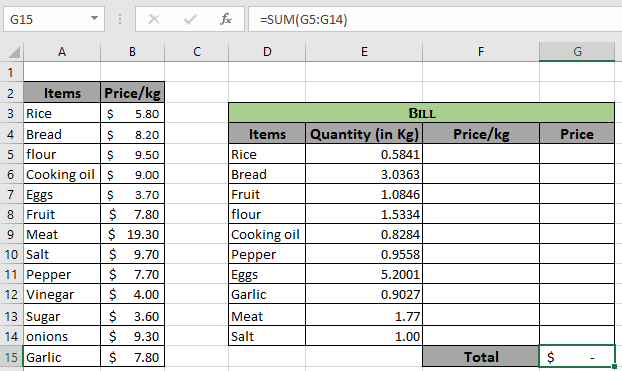Click the formula bar with =SUM(G5:G14)
The width and height of the screenshot is (622, 371).
[435, 19]
